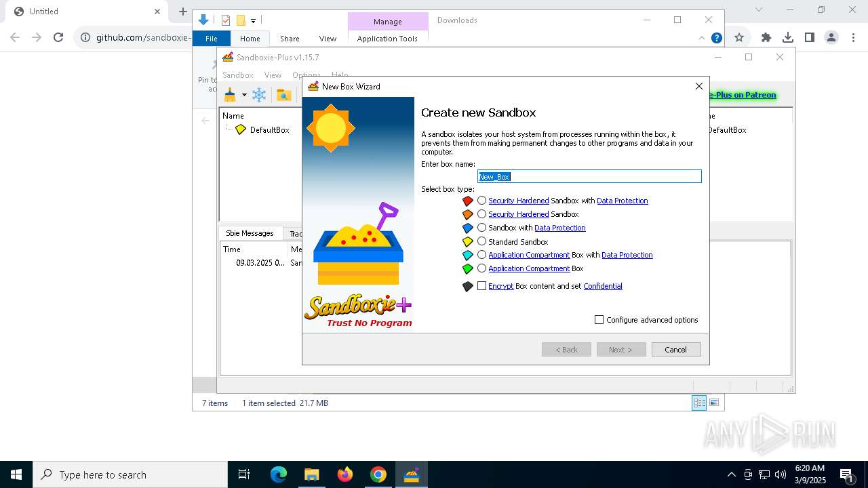Image resolution: width=868 pixels, height=488 pixels.
Task: Choose Application Compartment Box with Data Protection radio
Action: [x=481, y=255]
